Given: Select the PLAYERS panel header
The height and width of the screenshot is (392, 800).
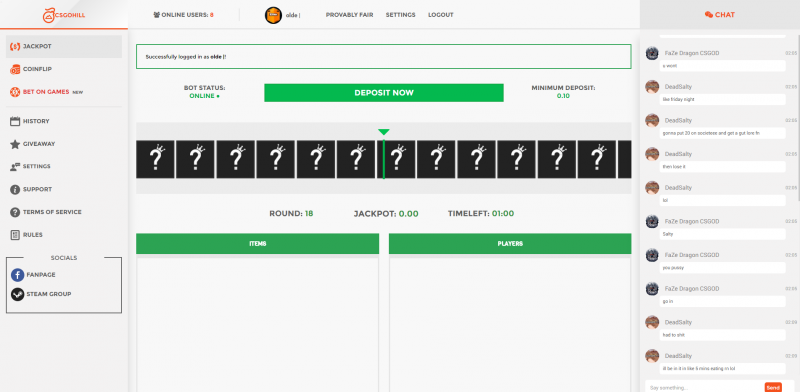Looking at the screenshot, I should coord(510,244).
